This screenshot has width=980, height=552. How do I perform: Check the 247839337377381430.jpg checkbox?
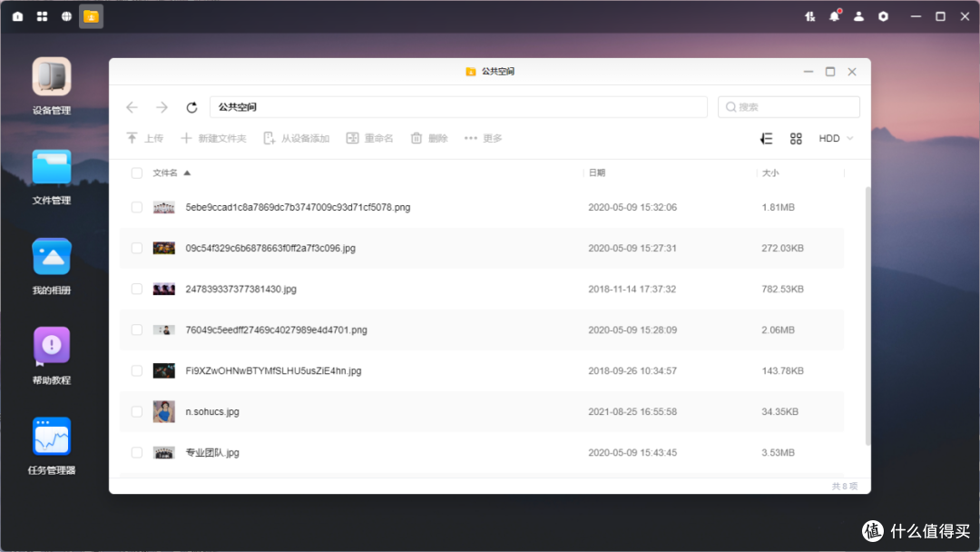click(137, 289)
